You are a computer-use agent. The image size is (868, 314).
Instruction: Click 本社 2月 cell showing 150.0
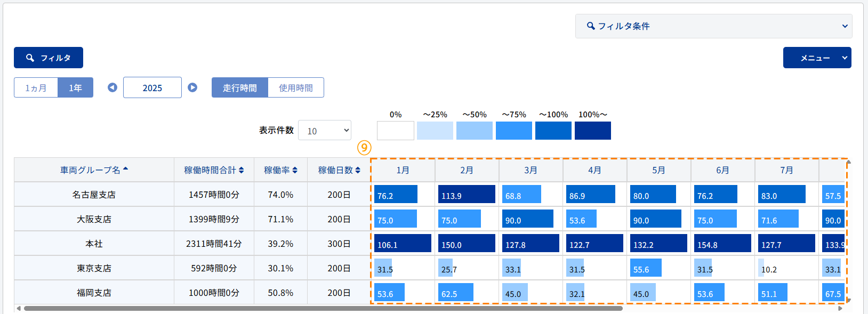467,244
